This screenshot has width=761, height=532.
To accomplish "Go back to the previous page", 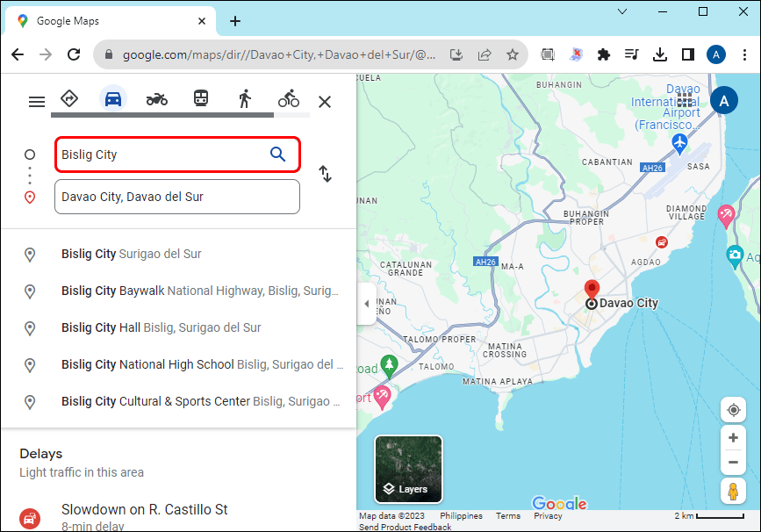I will (x=18, y=54).
